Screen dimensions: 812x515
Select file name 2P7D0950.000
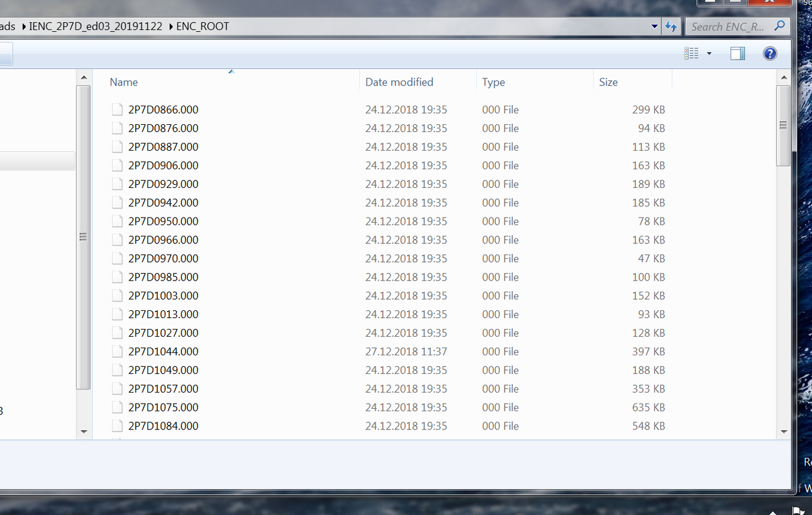163,221
